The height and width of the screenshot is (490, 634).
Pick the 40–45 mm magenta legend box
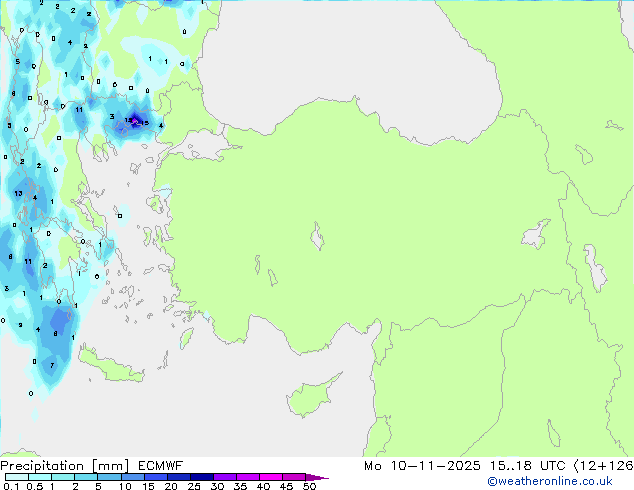tap(271, 477)
